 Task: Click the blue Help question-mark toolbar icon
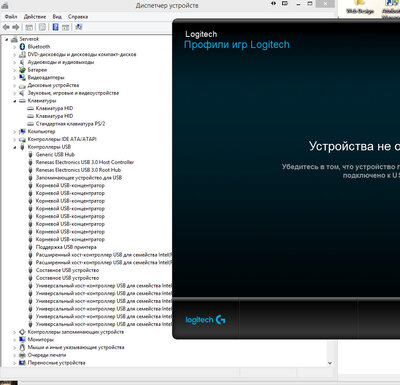coord(55,27)
